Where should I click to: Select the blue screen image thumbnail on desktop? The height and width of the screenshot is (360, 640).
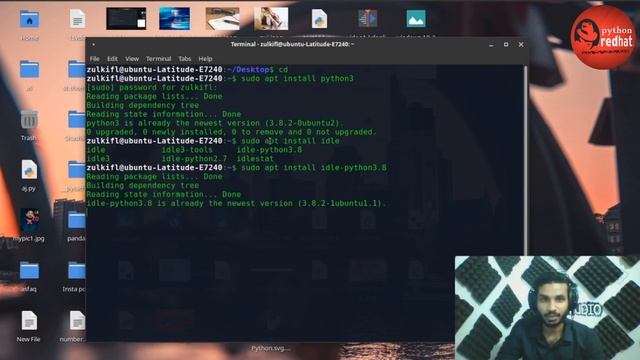174,18
